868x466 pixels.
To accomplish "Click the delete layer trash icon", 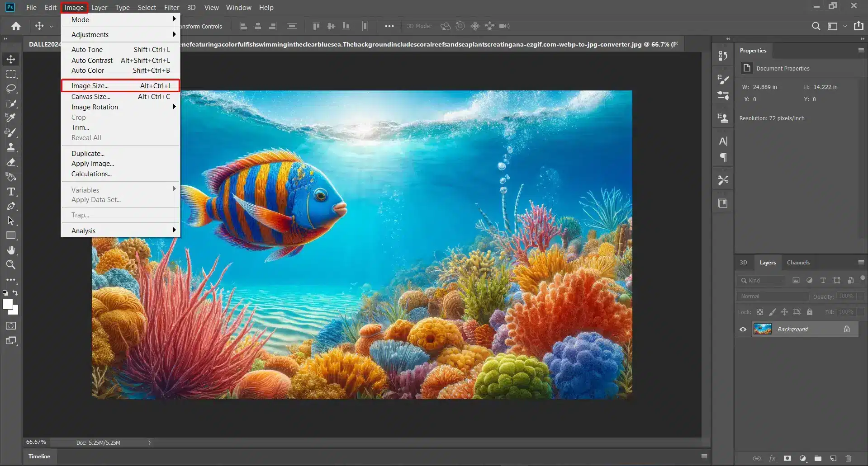I will pos(848,458).
